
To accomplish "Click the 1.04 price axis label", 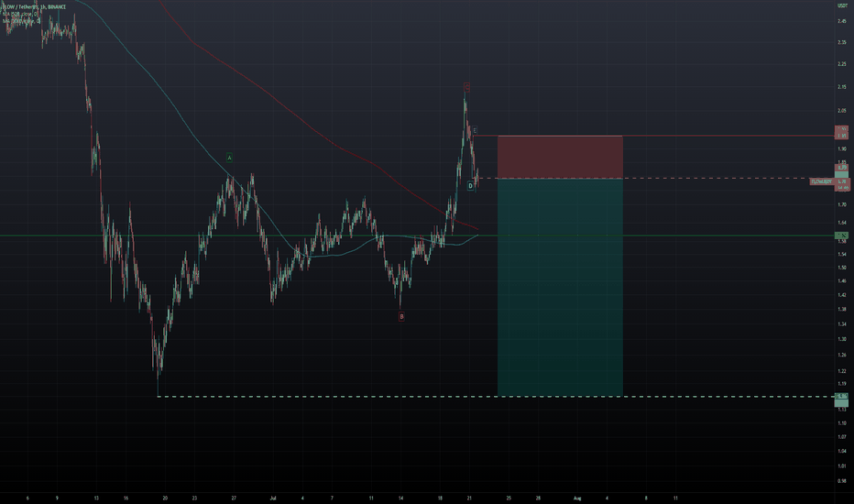I will tap(842, 451).
